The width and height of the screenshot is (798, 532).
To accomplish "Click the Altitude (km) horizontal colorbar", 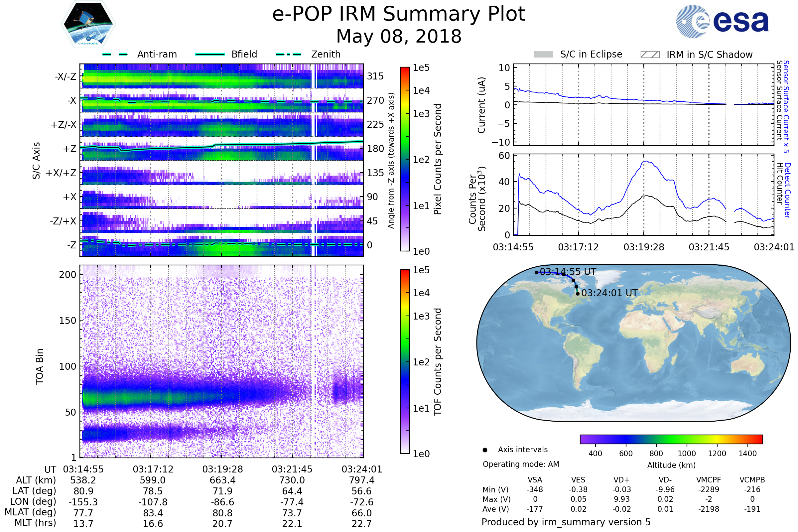I will 671,439.
